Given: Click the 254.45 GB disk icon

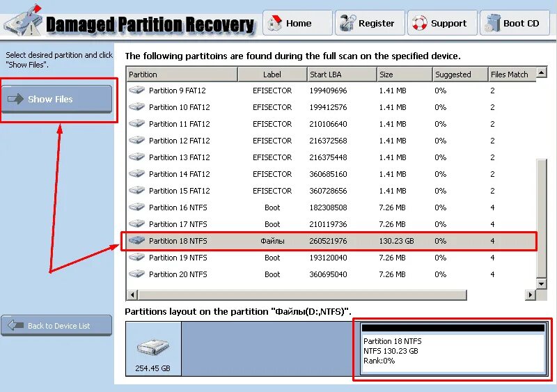Looking at the screenshot, I should (x=153, y=347).
